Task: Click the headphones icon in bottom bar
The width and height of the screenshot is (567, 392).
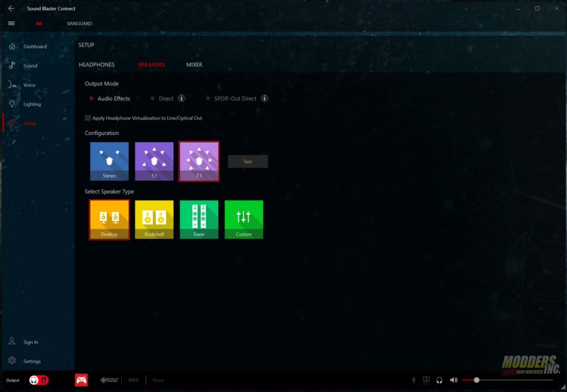Action: tap(439, 380)
